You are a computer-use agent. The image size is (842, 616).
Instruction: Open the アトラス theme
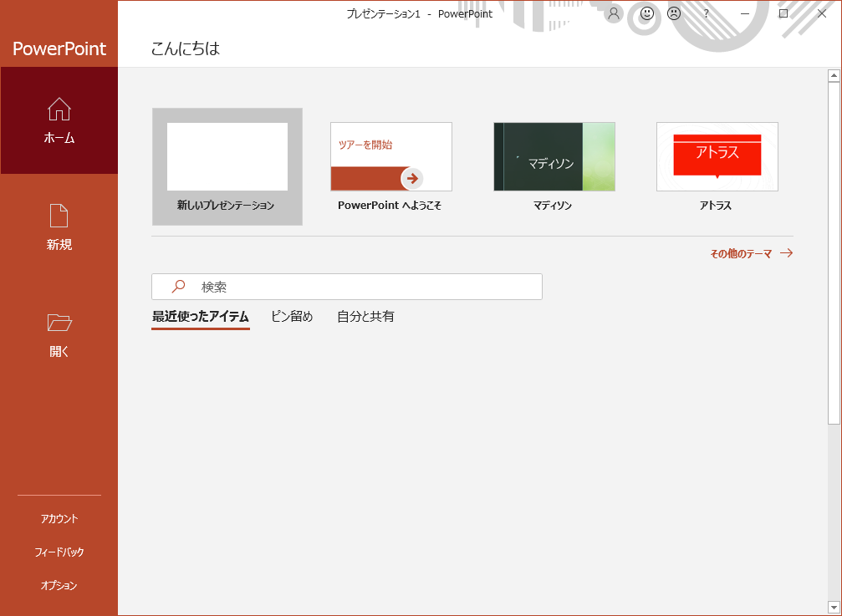[717, 156]
